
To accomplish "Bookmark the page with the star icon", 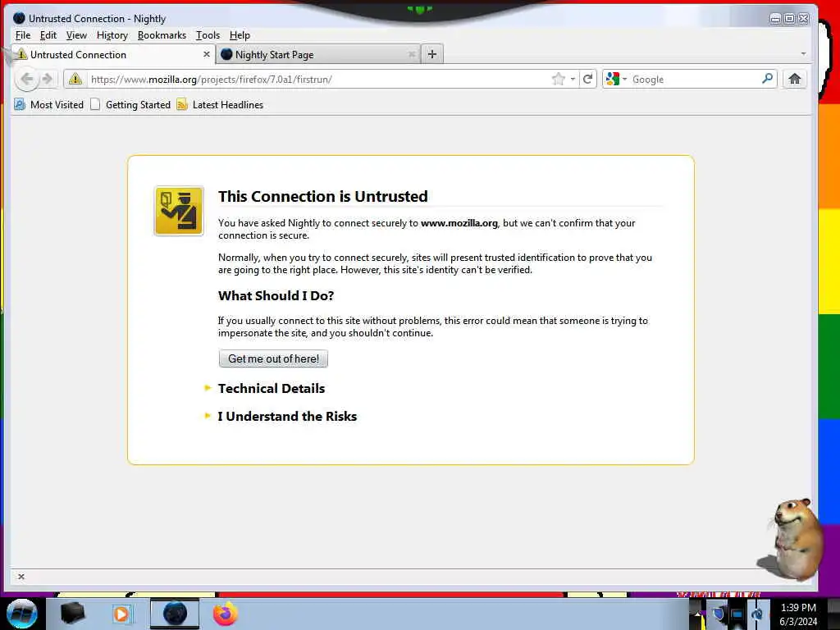I will coord(558,80).
